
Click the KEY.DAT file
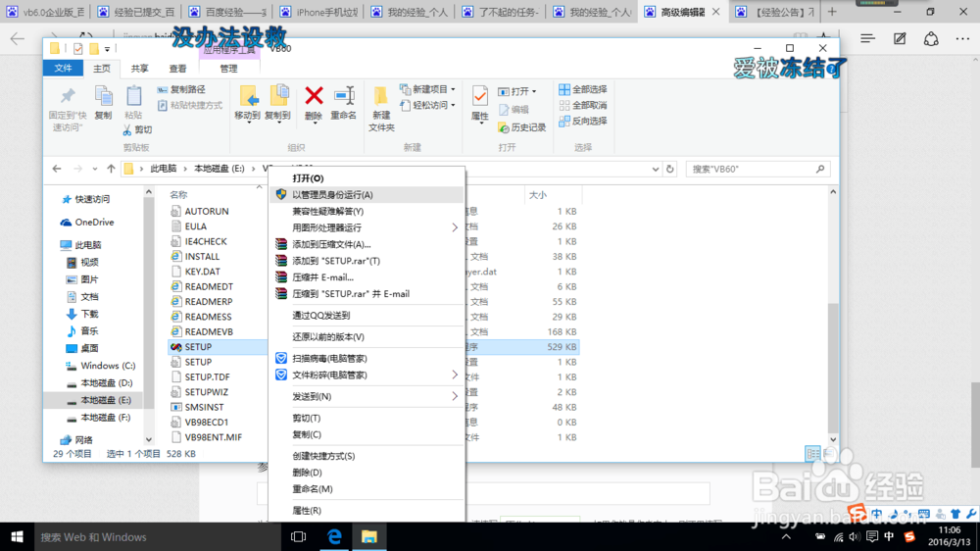196,272
